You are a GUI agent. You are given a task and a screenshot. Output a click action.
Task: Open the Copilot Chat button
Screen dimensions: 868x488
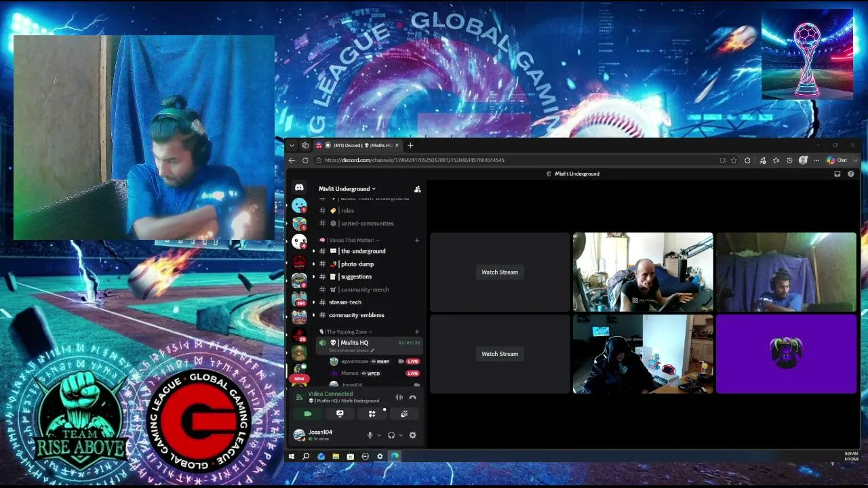click(x=837, y=161)
